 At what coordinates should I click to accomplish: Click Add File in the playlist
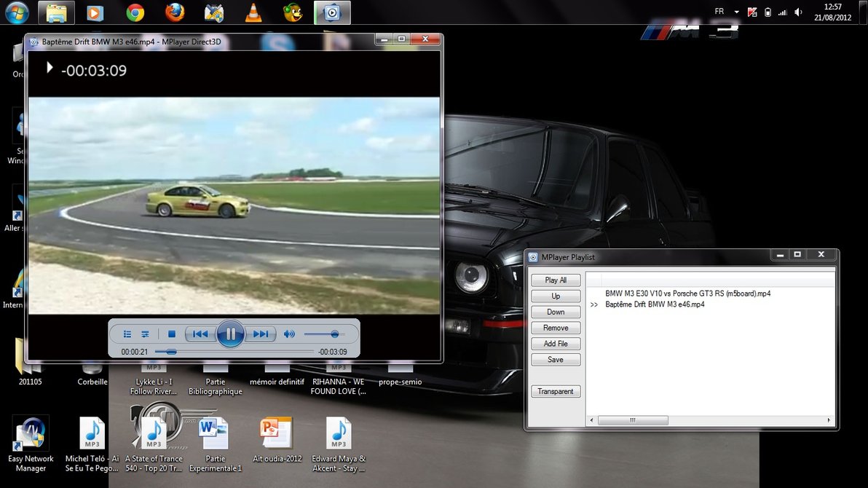click(556, 344)
